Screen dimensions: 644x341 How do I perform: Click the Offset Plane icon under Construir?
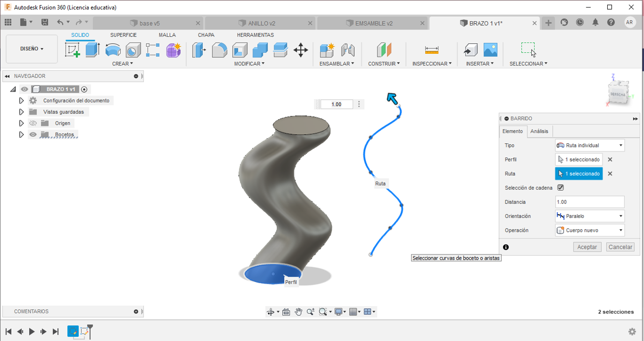pos(384,50)
